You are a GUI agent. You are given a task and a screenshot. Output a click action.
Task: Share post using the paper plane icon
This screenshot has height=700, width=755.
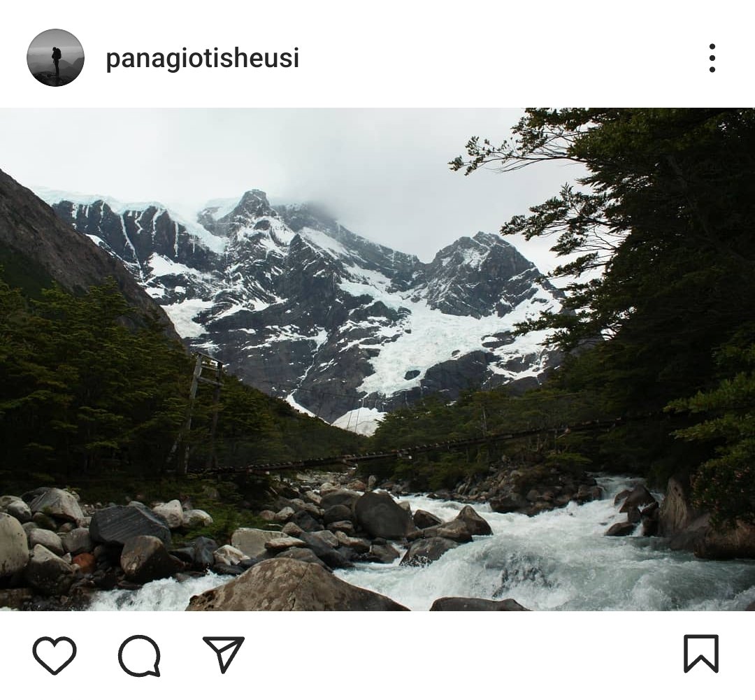coord(224,654)
